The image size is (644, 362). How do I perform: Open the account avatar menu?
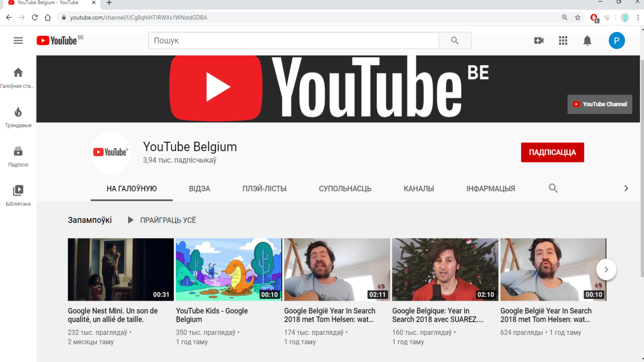[617, 41]
